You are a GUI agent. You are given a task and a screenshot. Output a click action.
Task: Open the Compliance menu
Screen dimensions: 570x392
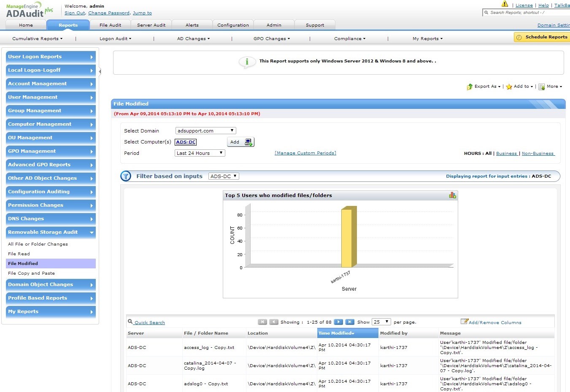pyautogui.click(x=349, y=38)
